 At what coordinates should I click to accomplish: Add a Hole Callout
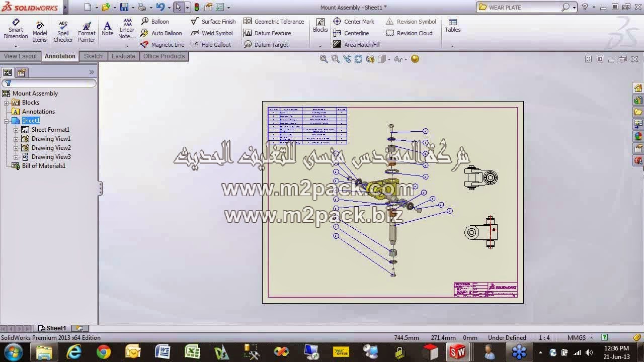[211, 45]
